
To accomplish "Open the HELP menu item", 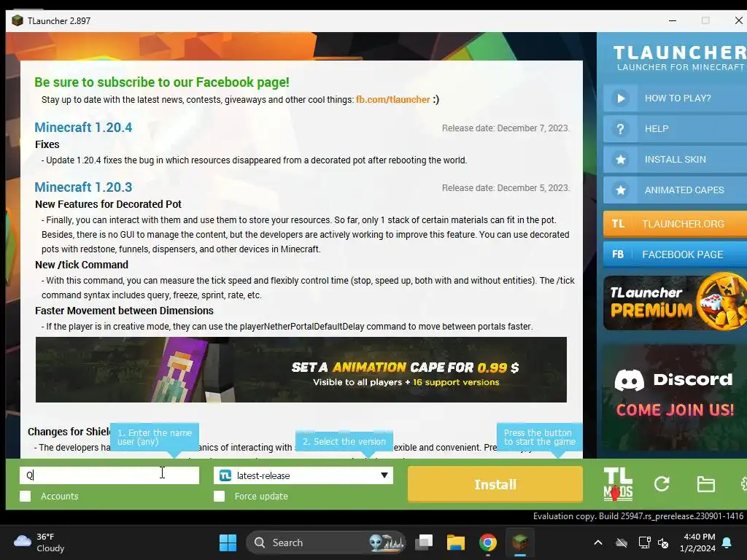I will [675, 129].
